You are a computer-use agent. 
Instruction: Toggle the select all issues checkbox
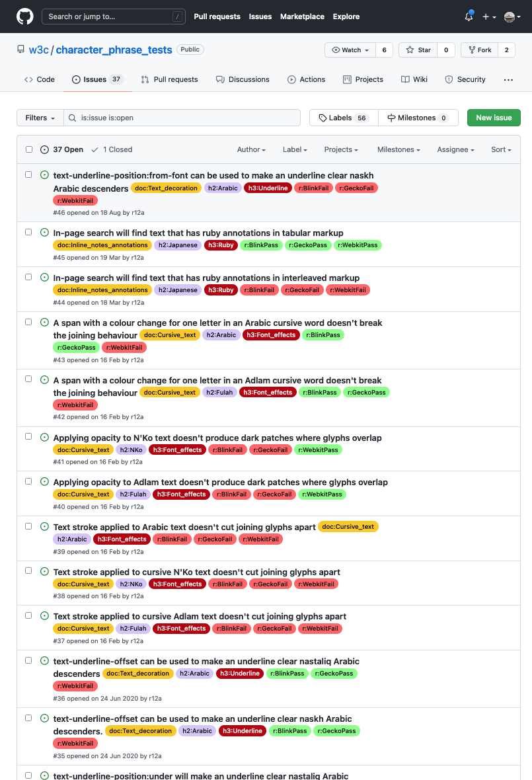tap(29, 149)
